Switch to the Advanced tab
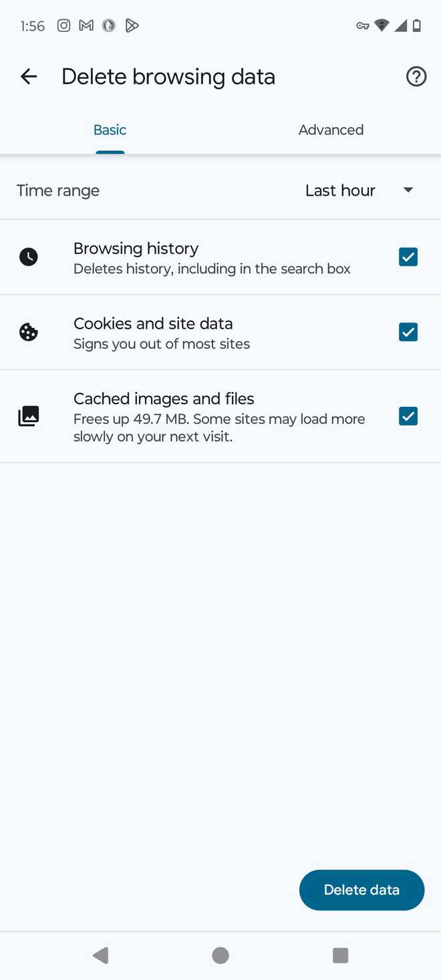Screen dimensions: 441x980 331,130
